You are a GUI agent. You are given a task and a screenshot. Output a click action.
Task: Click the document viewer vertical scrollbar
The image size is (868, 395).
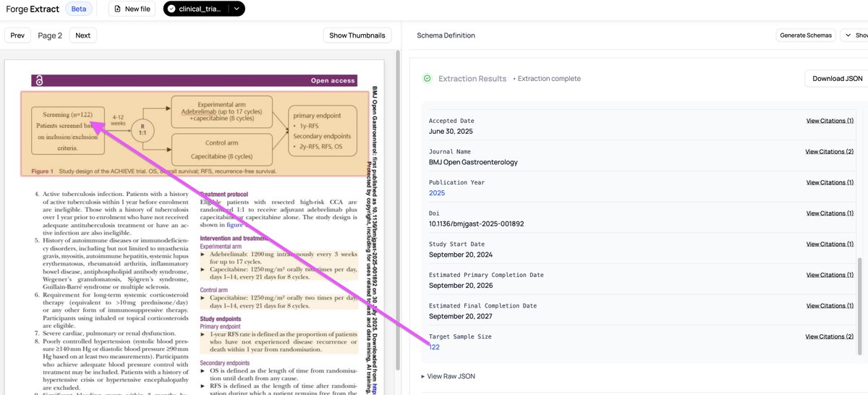[396, 217]
